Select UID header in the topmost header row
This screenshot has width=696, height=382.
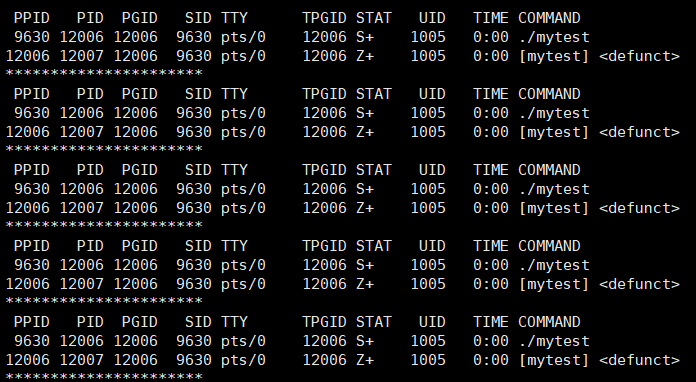pyautogui.click(x=432, y=18)
